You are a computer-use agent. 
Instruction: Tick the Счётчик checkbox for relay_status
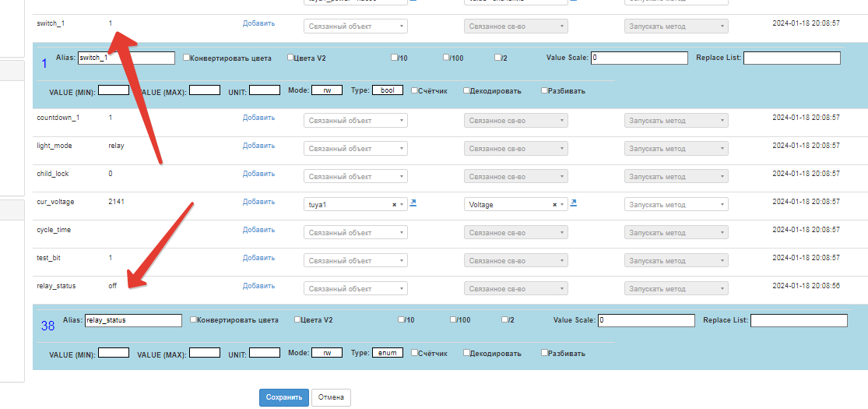pos(415,353)
